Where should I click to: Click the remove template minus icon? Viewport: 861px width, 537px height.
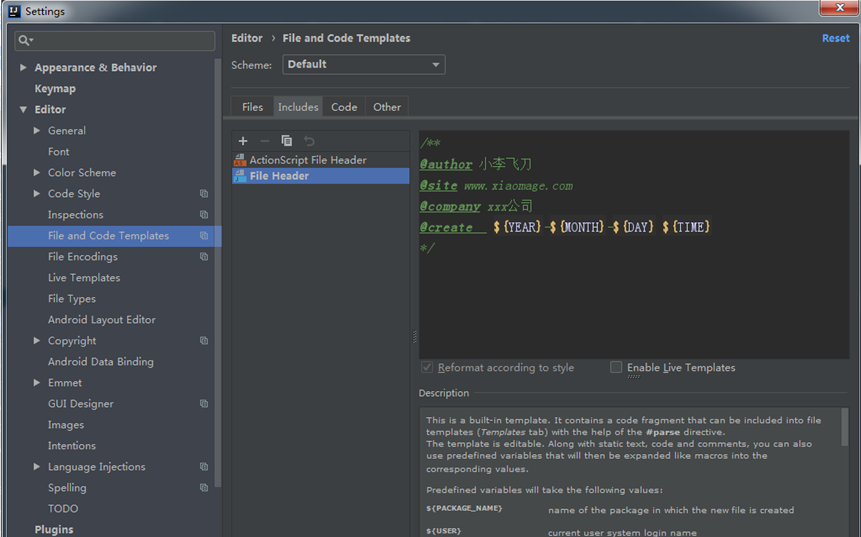click(265, 141)
